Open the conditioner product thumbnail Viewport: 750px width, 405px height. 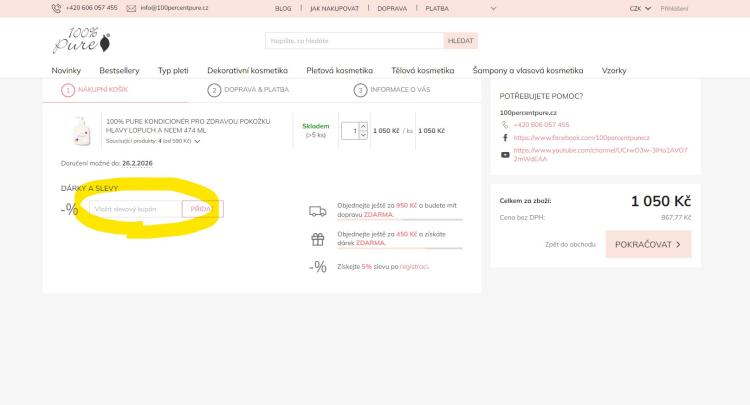point(81,131)
